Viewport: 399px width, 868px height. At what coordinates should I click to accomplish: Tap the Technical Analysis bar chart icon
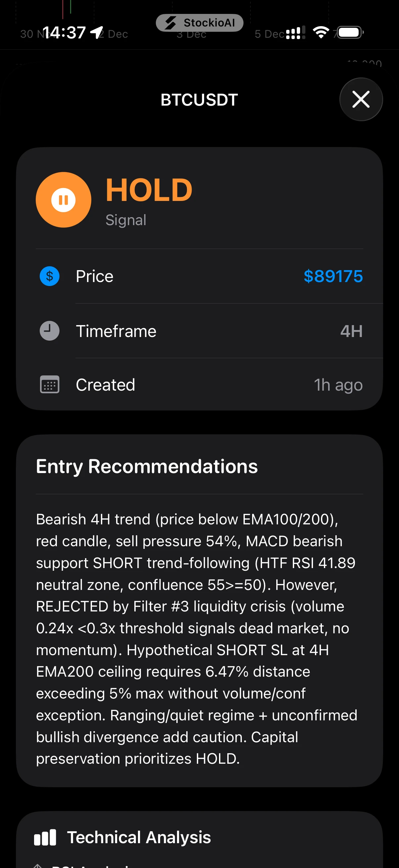pos(45,837)
